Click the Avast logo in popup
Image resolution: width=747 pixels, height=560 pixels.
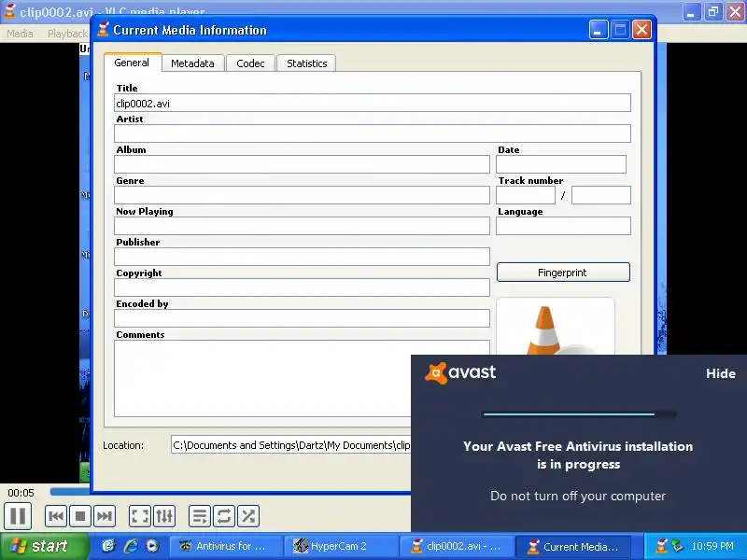pyautogui.click(x=460, y=372)
